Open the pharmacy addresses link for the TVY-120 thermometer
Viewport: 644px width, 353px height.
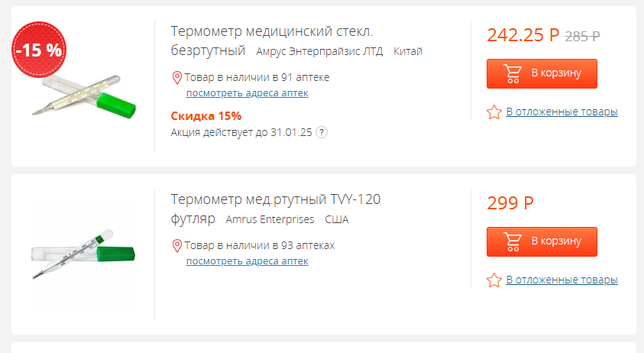(x=247, y=261)
